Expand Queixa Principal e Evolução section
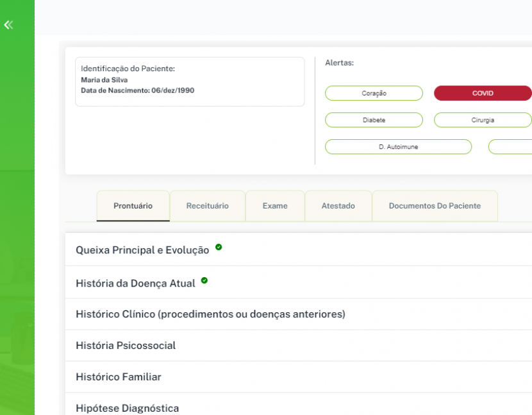 [x=142, y=250]
